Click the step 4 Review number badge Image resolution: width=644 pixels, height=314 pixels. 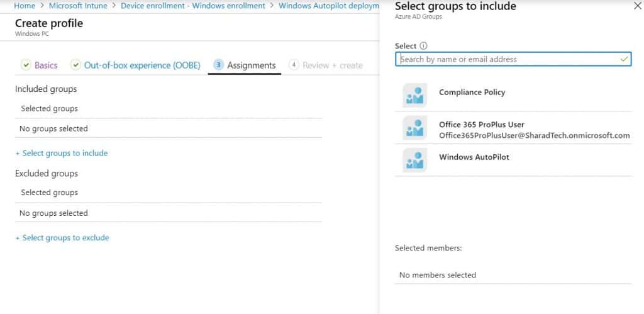point(294,65)
